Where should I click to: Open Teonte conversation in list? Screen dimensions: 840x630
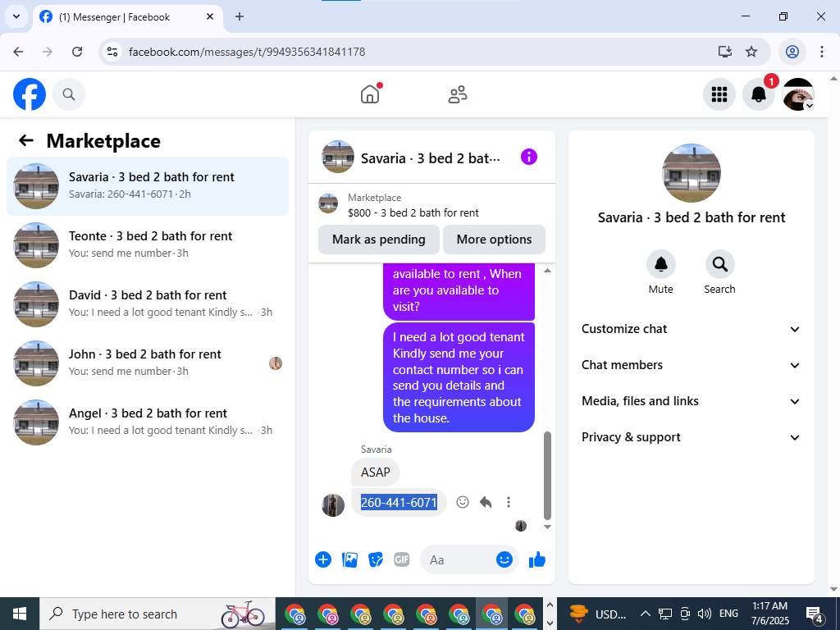coord(148,244)
